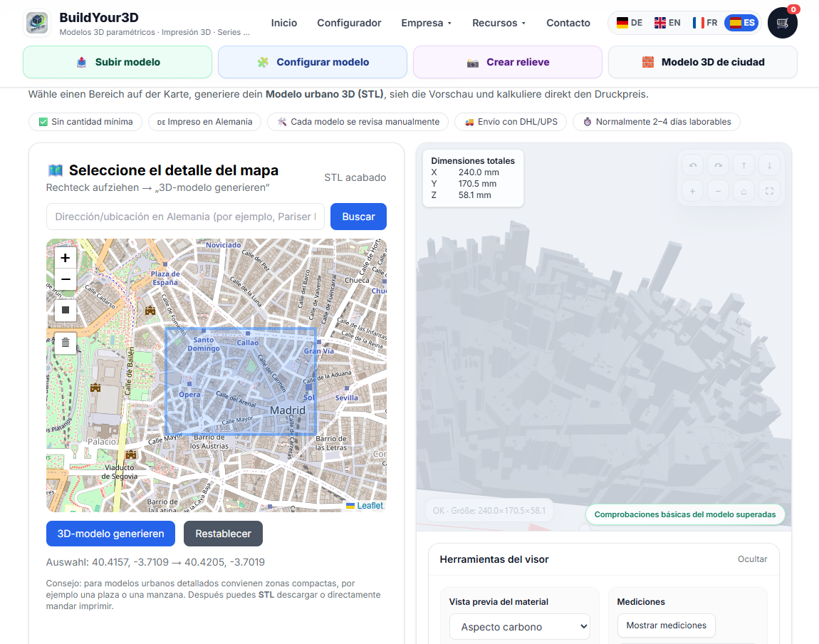Click the 'Callao' station label on map
This screenshot has height=644, width=819.
point(248,343)
